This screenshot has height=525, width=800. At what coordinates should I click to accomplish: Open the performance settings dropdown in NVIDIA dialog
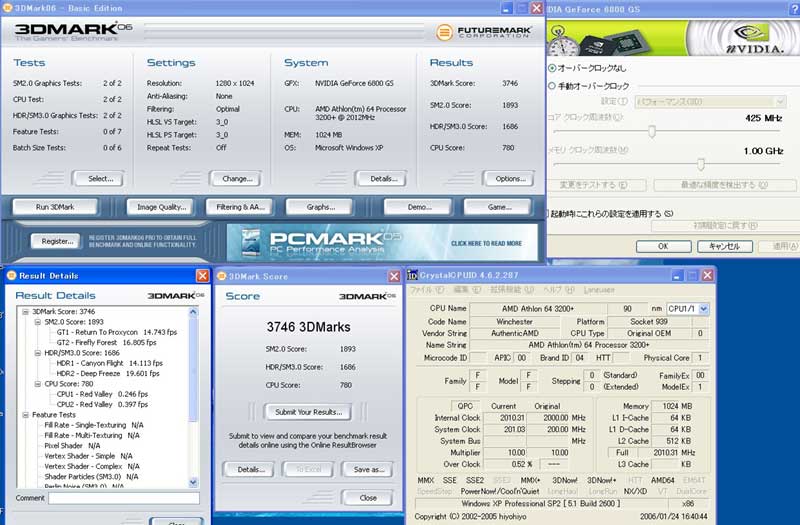(x=710, y=102)
